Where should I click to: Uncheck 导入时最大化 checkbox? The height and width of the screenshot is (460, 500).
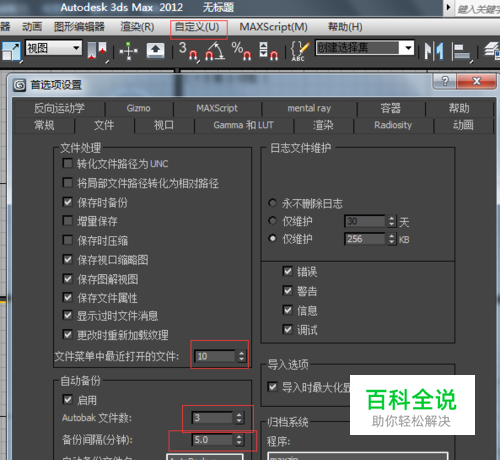coord(273,387)
